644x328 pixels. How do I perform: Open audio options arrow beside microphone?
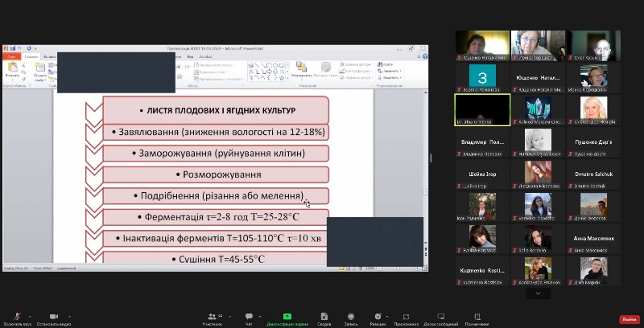(x=30, y=317)
